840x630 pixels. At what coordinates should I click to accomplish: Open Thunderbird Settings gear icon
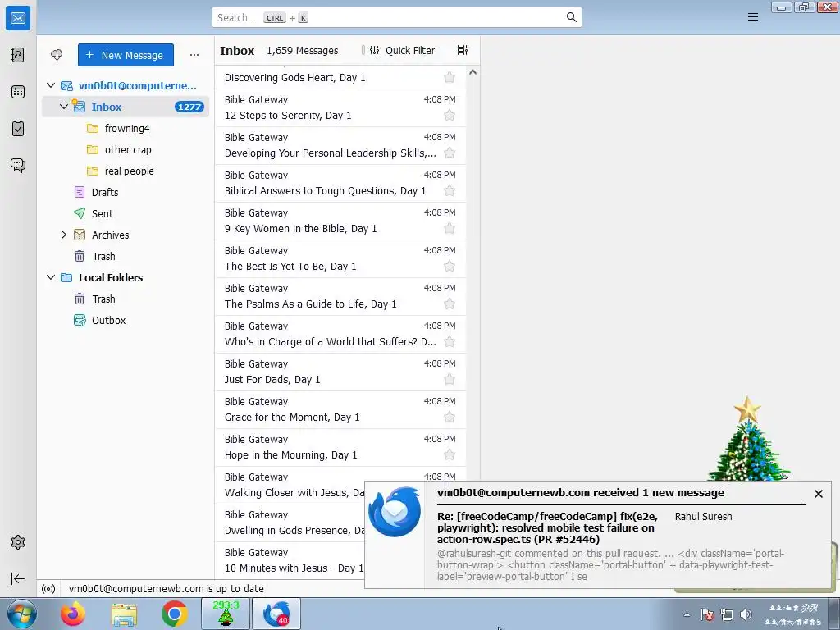click(x=18, y=542)
